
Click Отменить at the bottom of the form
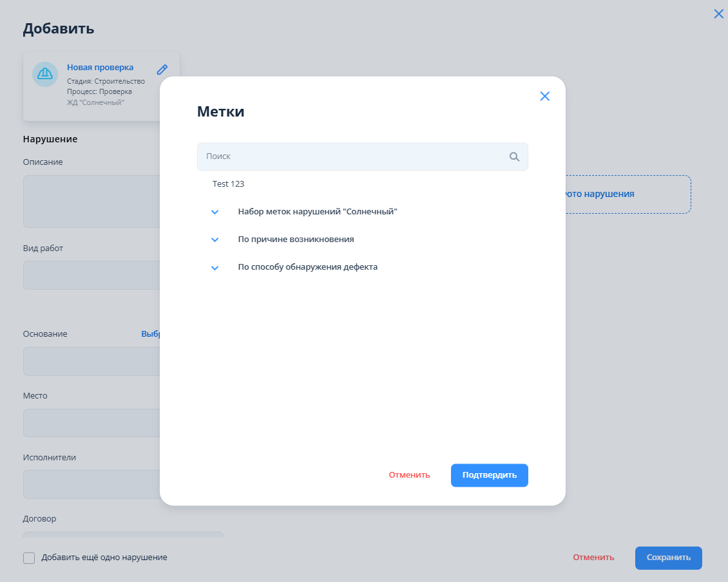point(593,558)
